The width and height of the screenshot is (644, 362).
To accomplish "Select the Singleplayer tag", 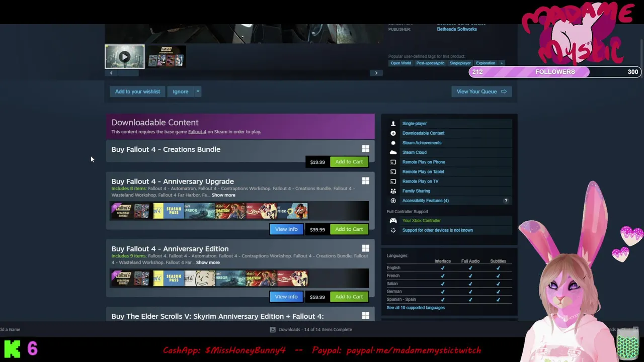I will click(460, 63).
